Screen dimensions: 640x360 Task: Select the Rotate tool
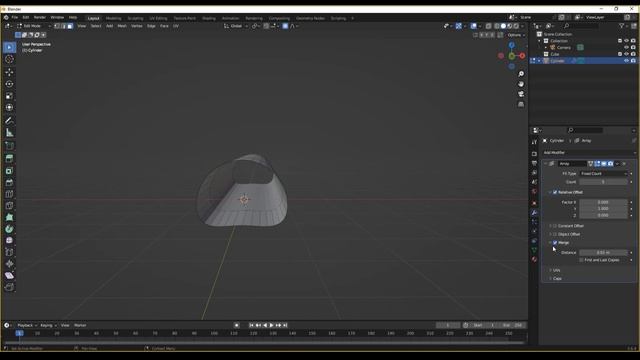coord(9,84)
